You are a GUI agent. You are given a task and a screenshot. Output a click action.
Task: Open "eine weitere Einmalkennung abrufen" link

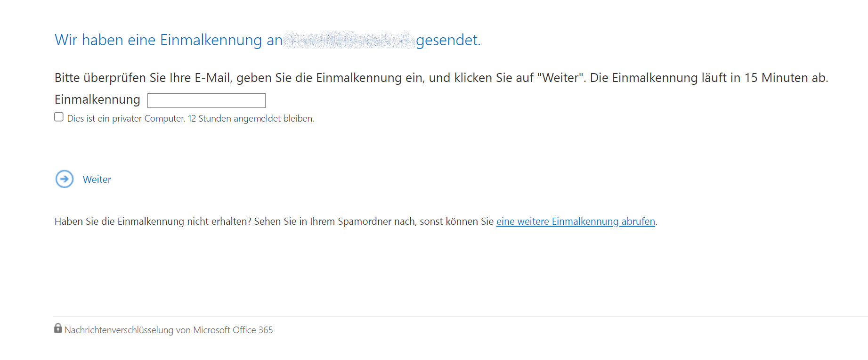coord(576,221)
